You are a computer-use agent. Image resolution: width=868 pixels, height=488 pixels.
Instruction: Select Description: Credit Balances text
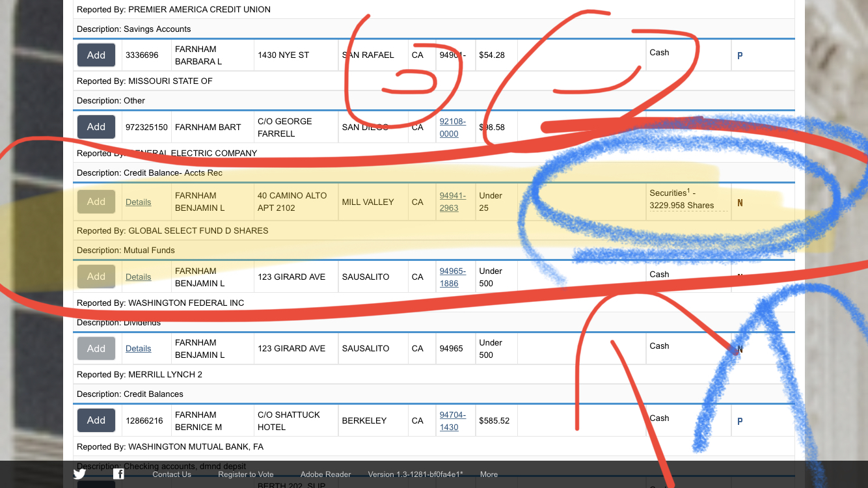130,394
